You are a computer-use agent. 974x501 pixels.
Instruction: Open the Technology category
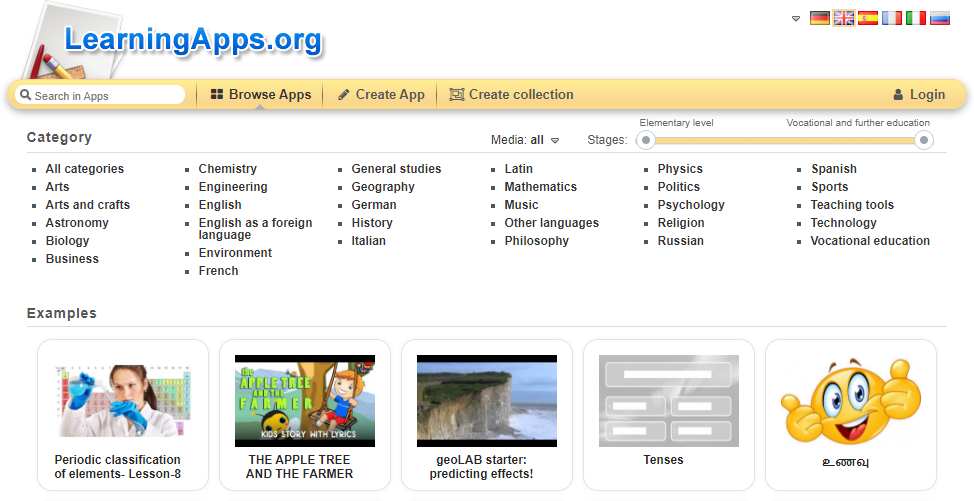[844, 223]
